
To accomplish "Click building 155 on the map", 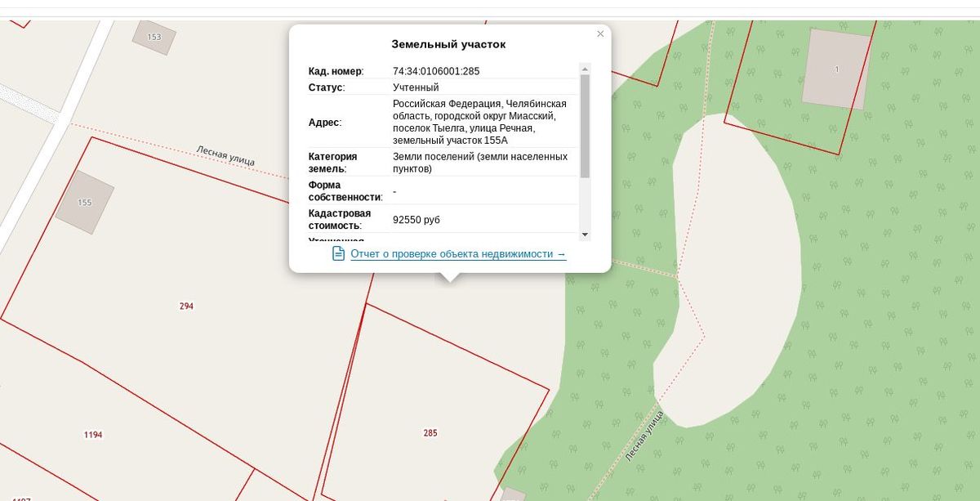I will coord(84,202).
